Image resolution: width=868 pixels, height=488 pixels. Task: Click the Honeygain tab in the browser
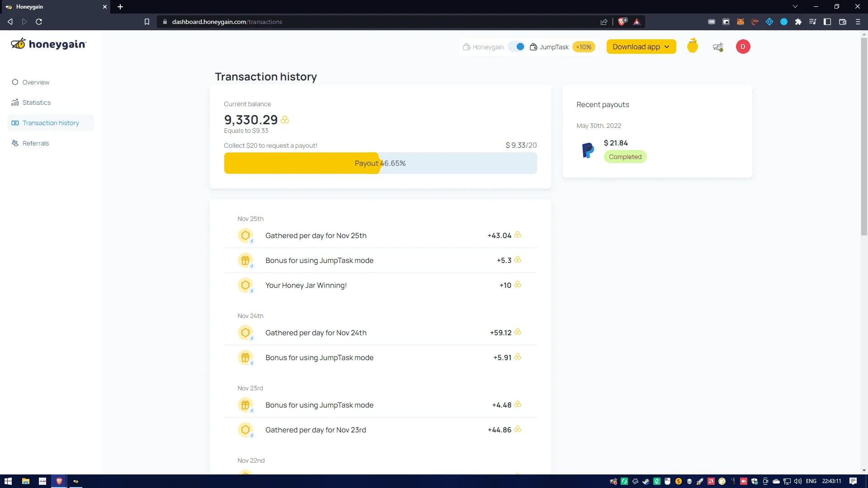tap(55, 7)
